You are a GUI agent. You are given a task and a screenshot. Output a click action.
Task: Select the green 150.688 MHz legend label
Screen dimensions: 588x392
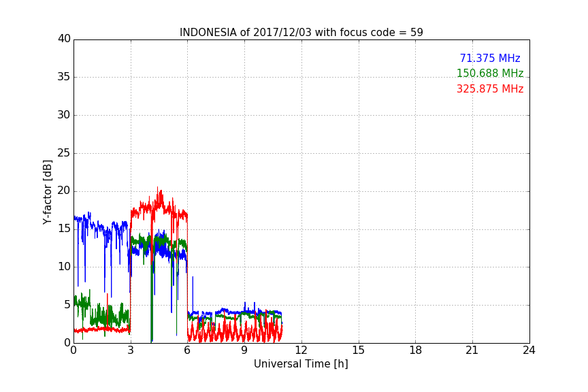tap(490, 73)
